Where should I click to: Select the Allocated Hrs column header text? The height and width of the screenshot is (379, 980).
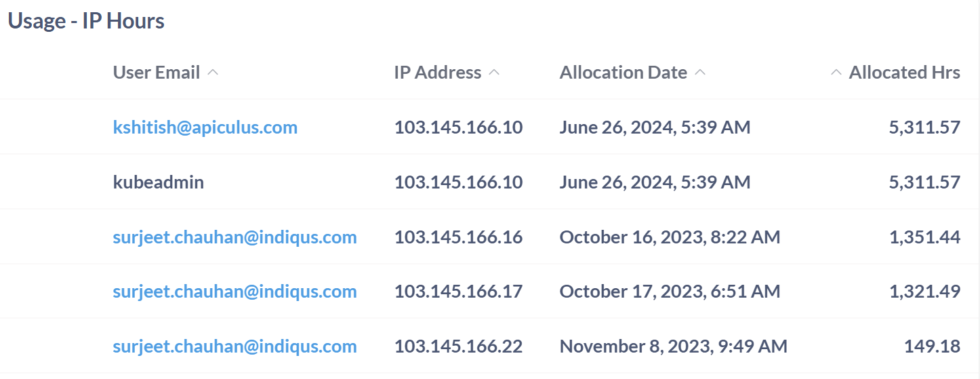pyautogui.click(x=904, y=73)
